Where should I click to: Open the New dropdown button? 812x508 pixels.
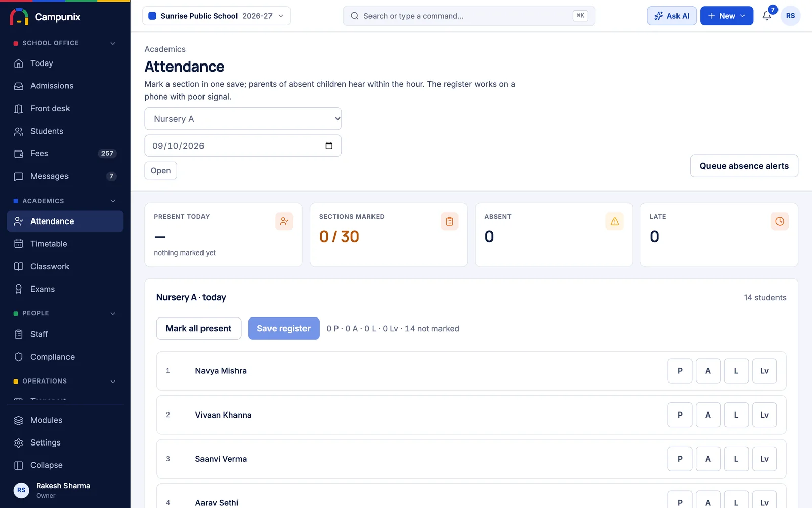point(727,16)
